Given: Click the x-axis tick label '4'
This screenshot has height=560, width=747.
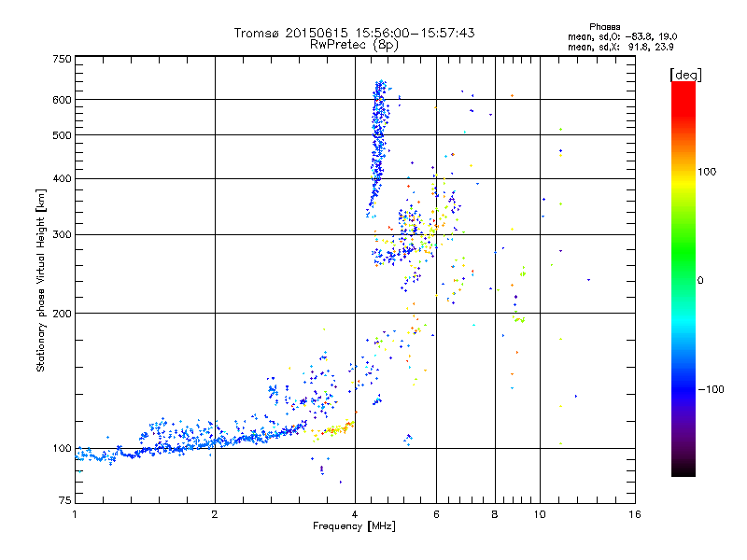Looking at the screenshot, I should tap(355, 514).
